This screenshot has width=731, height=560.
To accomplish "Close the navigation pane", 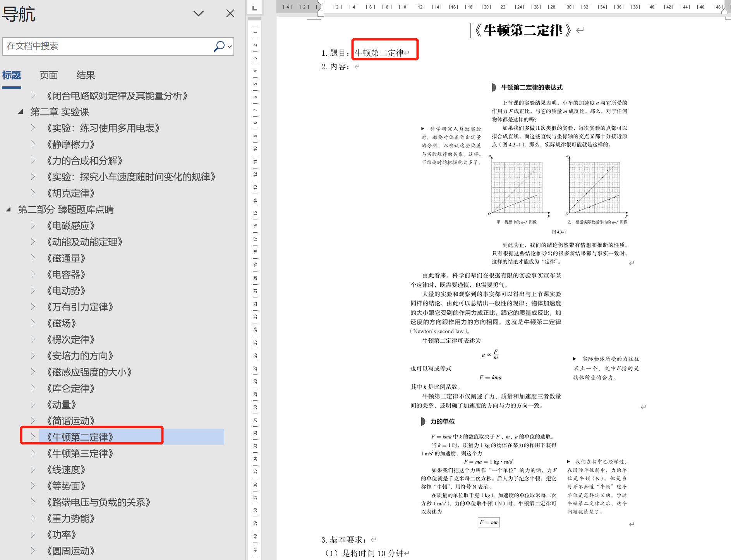I will [230, 14].
